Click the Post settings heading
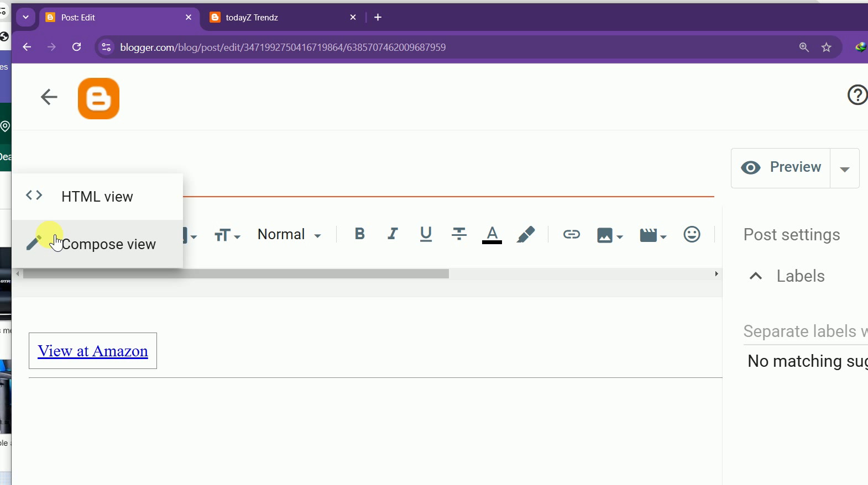The width and height of the screenshot is (868, 485). click(792, 235)
